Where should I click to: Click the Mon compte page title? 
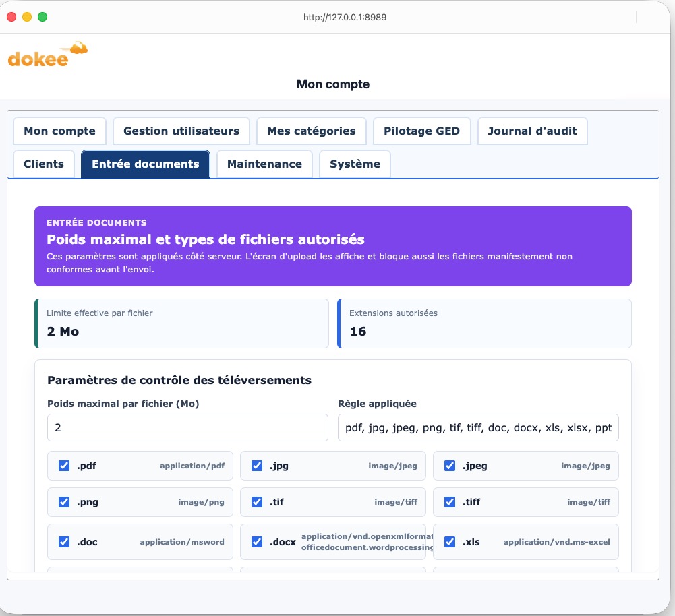332,84
